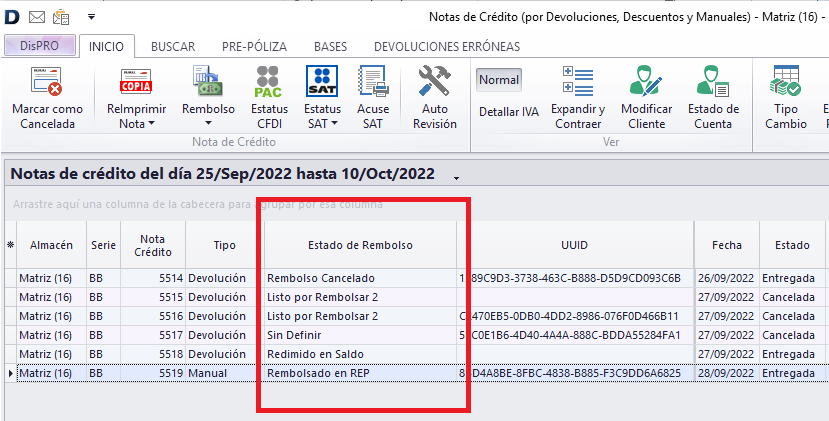This screenshot has height=421, width=829.
Task: Click Entregada state for note 5518
Action: tap(792, 354)
